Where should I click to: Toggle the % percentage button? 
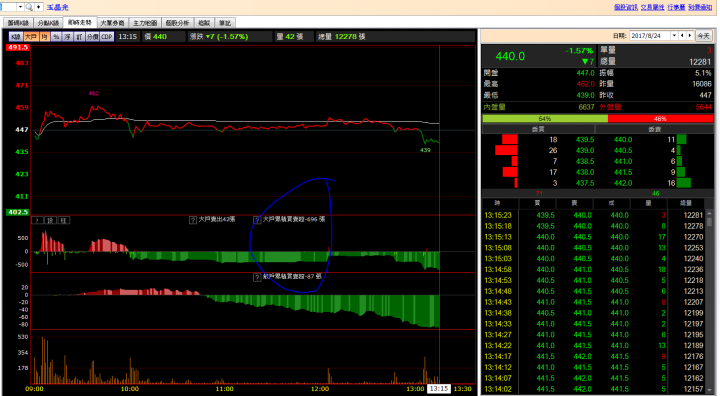(56, 37)
